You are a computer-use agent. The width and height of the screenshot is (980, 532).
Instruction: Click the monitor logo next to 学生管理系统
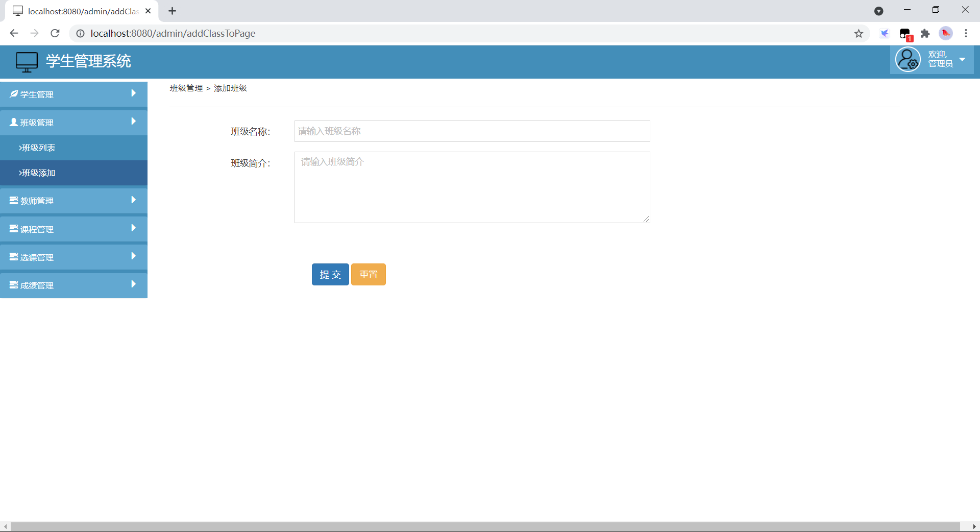26,61
